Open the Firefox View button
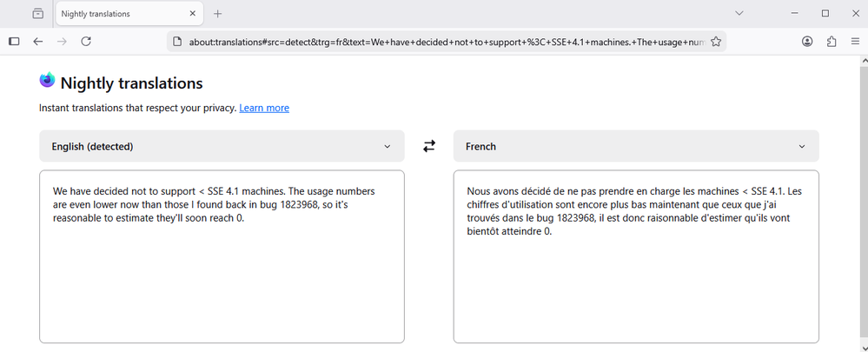Viewport: 868px width, 352px height. point(38,14)
